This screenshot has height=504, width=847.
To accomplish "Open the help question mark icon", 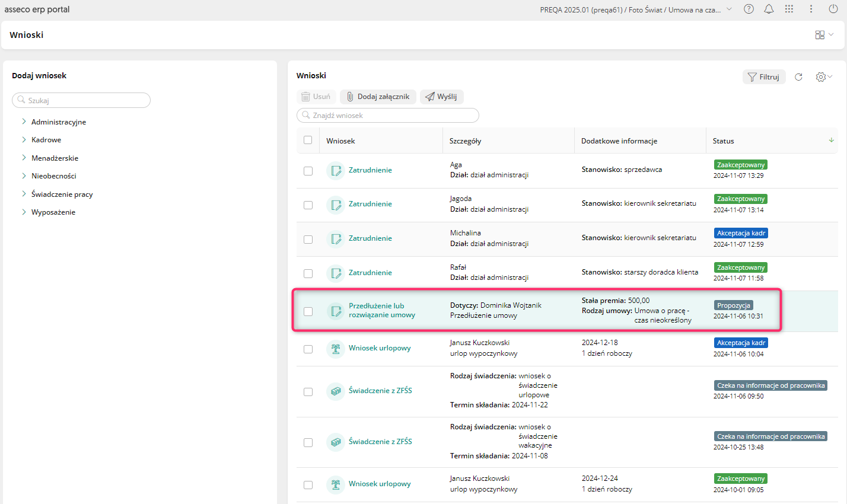I will 749,9.
